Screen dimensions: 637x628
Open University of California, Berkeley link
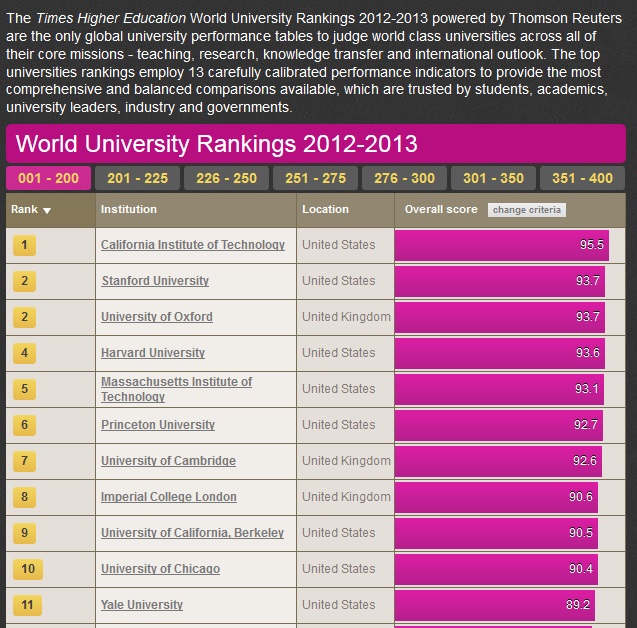click(x=192, y=533)
